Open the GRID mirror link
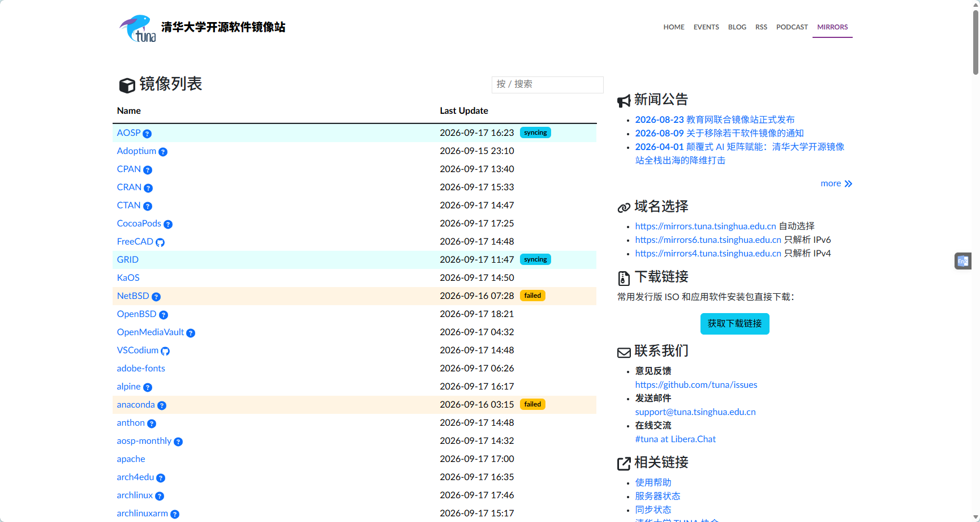980x522 pixels. pyautogui.click(x=127, y=259)
